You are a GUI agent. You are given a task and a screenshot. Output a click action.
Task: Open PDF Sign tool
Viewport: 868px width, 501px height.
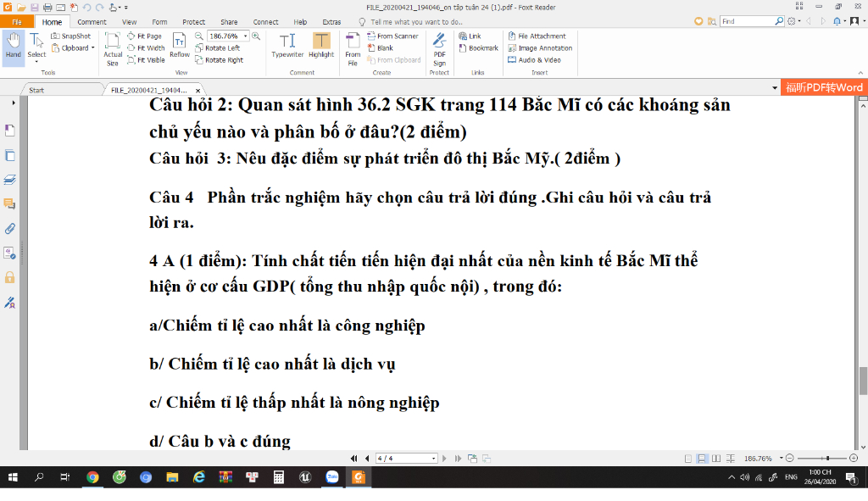pos(440,48)
